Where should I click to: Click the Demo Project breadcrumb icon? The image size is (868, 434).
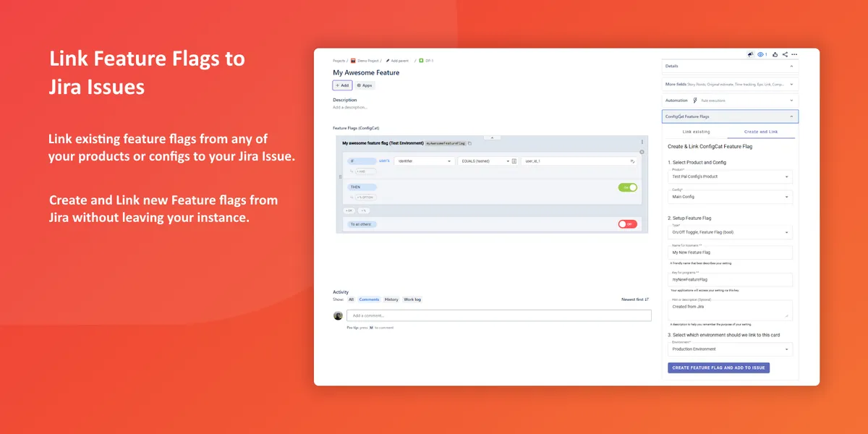354,61
